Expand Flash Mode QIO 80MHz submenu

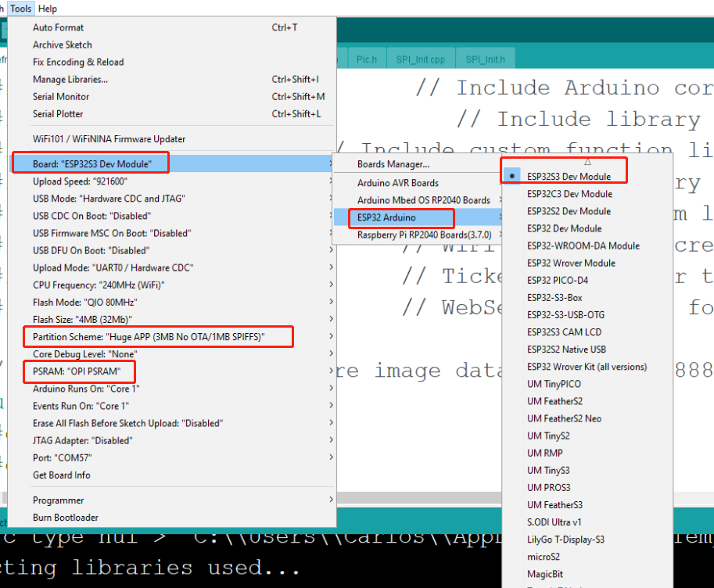(x=172, y=303)
